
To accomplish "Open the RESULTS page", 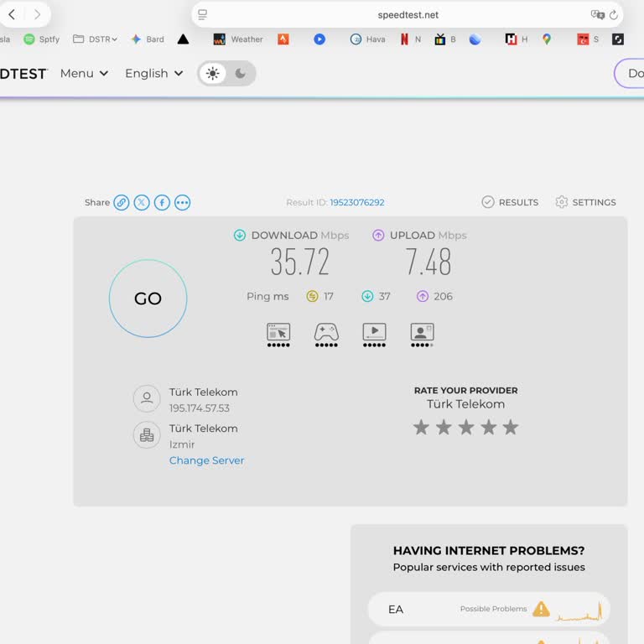I will [510, 202].
